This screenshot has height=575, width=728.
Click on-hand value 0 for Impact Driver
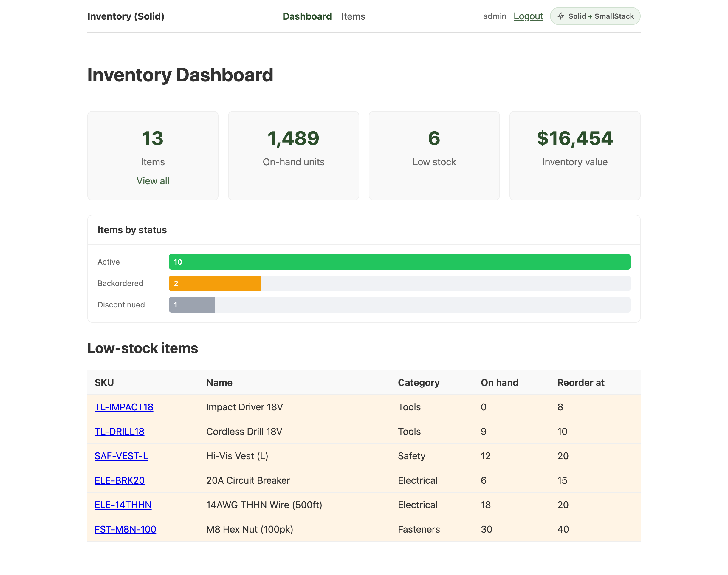484,407
